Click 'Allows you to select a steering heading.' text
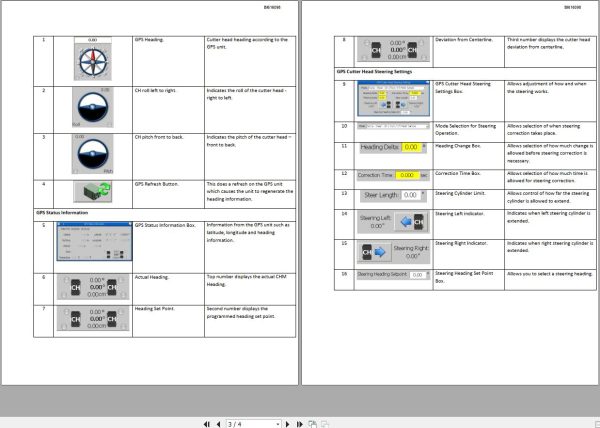 coord(550,274)
